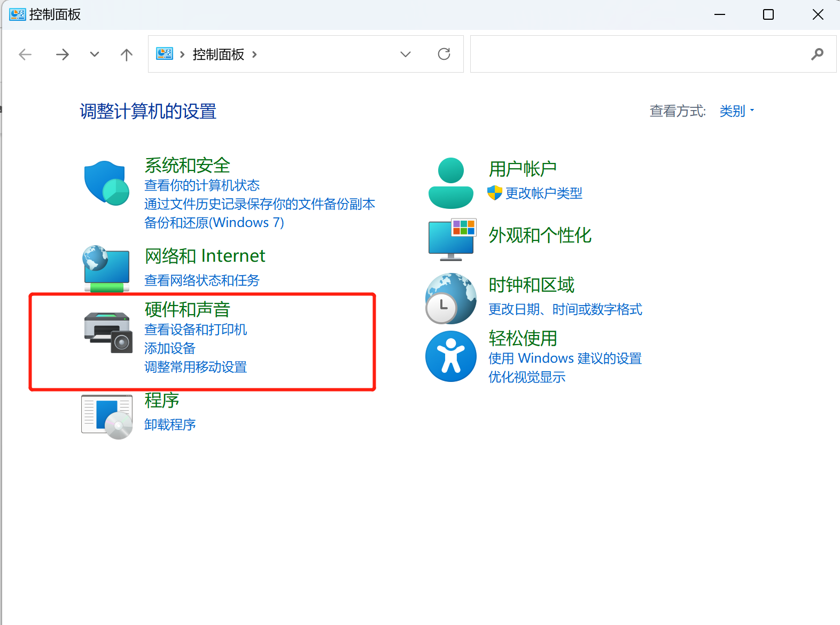This screenshot has width=840, height=625.
Task: Go back with the left arrow
Action: pyautogui.click(x=25, y=54)
